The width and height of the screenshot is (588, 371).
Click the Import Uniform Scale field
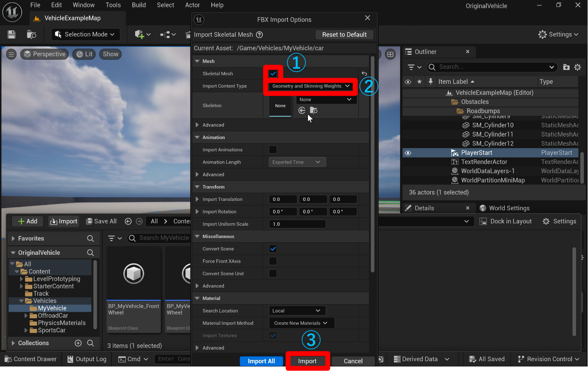[x=297, y=224]
